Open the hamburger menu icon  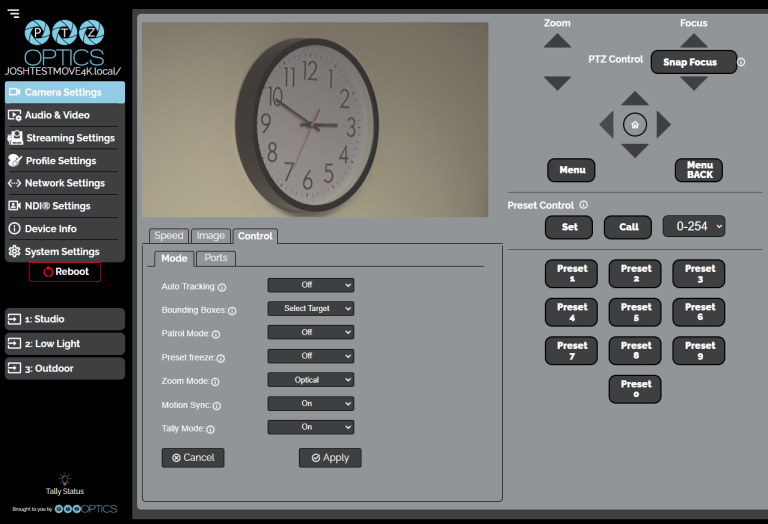click(x=13, y=13)
